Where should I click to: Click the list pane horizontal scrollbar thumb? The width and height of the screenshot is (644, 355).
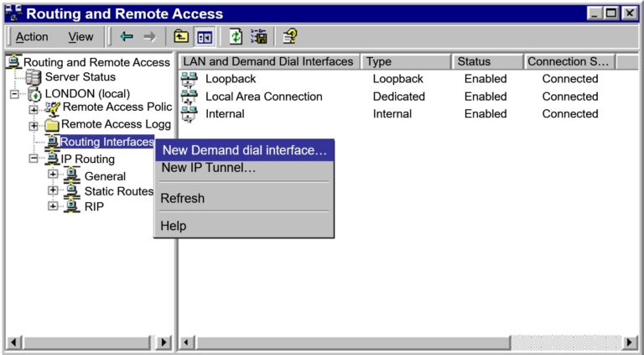(352, 342)
